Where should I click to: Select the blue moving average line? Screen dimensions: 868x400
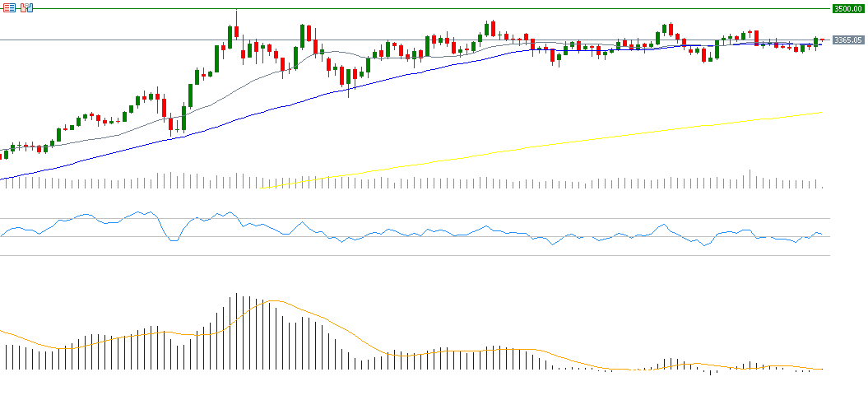pos(247,114)
